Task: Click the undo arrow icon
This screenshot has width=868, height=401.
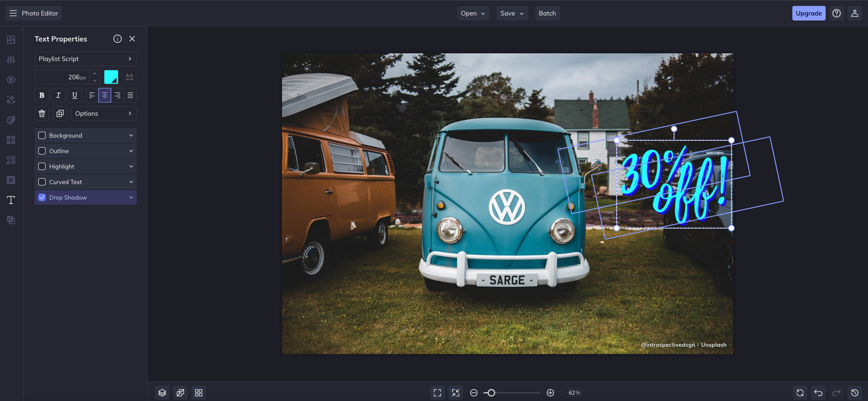Action: [x=818, y=393]
